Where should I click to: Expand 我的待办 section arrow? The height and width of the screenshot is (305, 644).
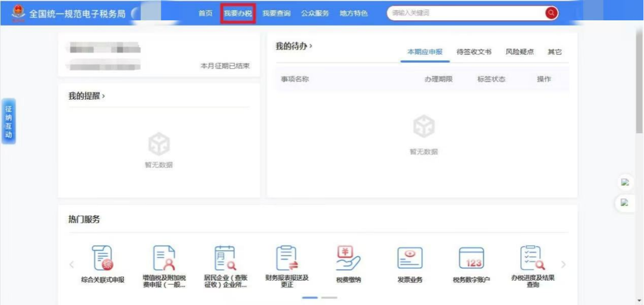[311, 46]
